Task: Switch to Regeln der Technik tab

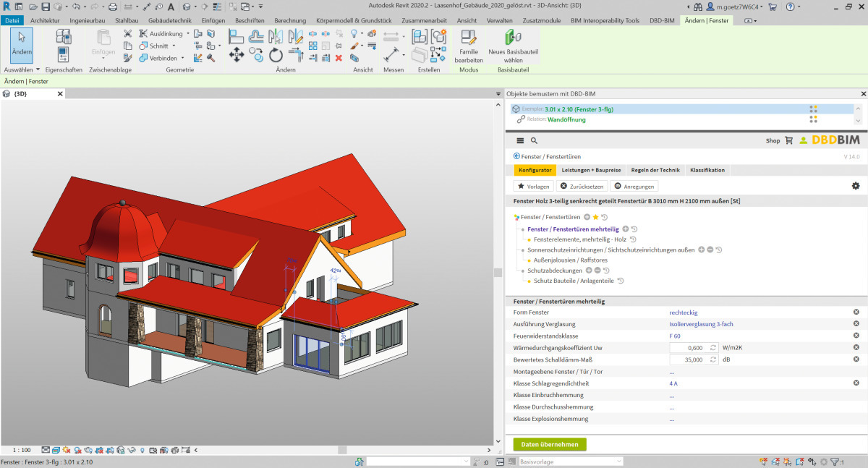Action: (x=655, y=170)
